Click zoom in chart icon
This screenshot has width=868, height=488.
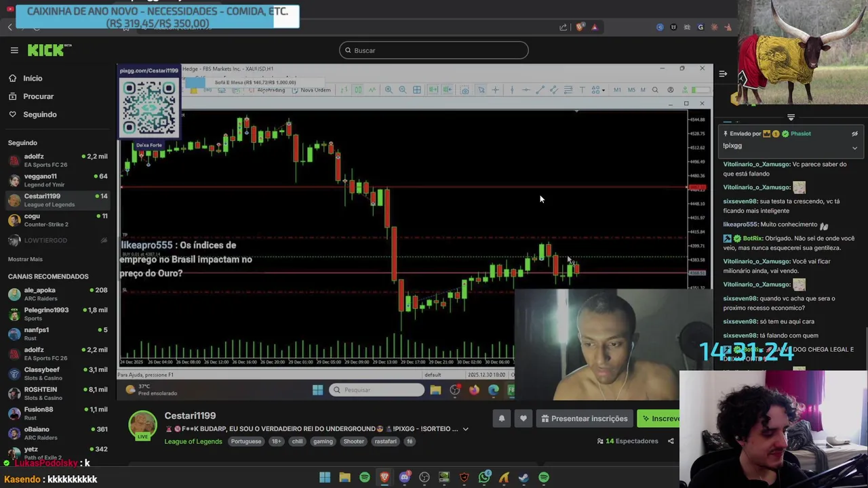tap(389, 90)
